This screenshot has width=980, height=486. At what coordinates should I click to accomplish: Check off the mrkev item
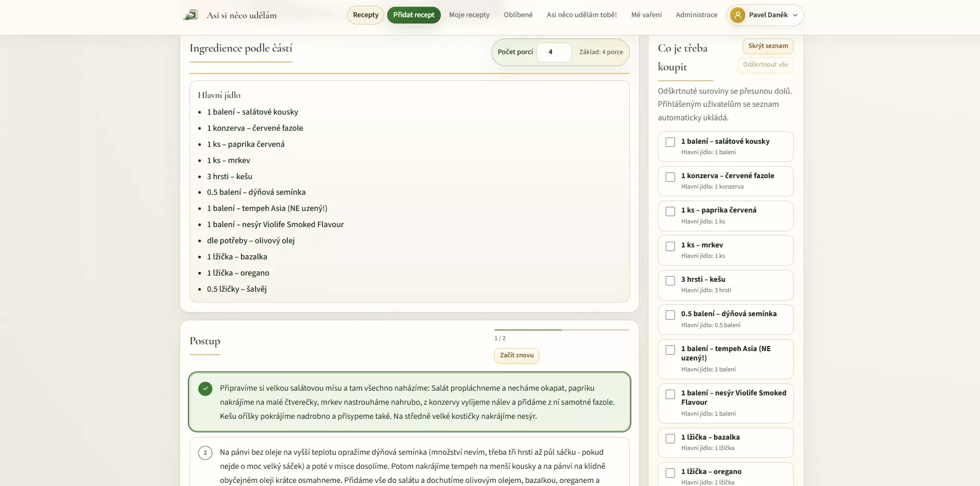(670, 246)
